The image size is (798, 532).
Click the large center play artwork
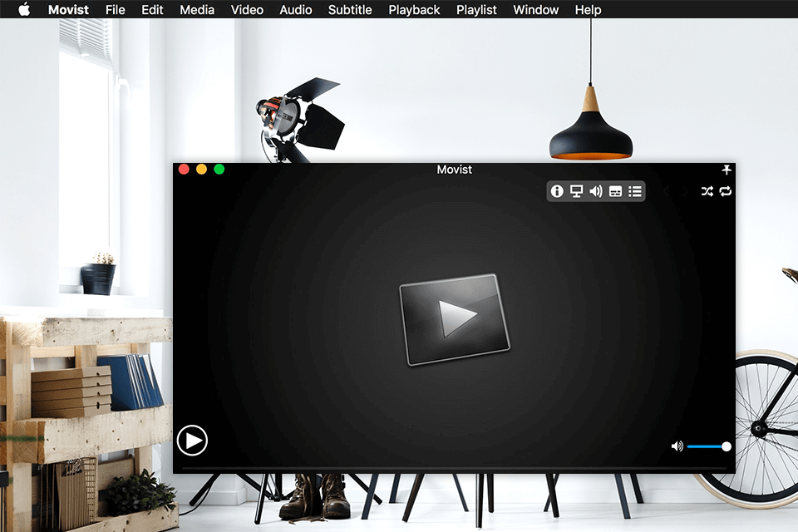tap(455, 320)
